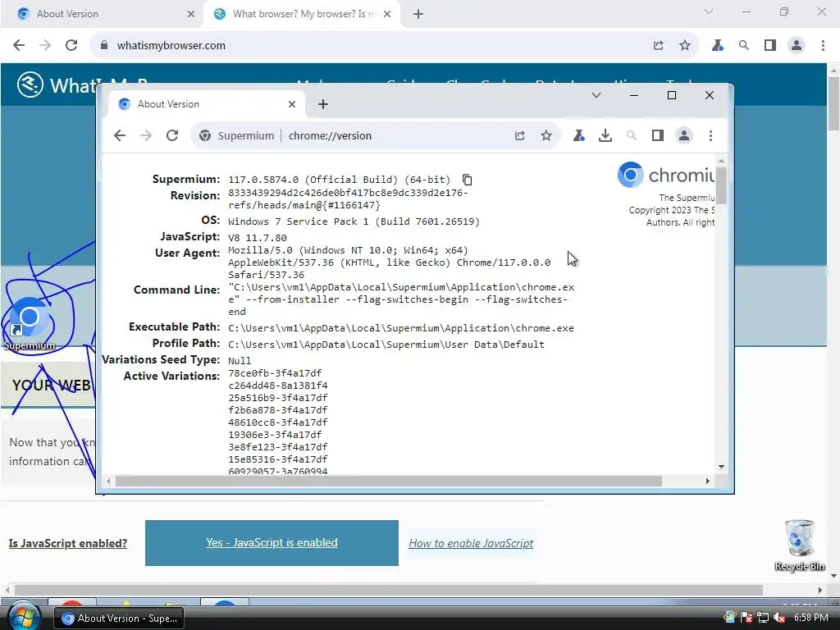Close the About Version tab in the back window
This screenshot has height=630, width=840.
(190, 14)
